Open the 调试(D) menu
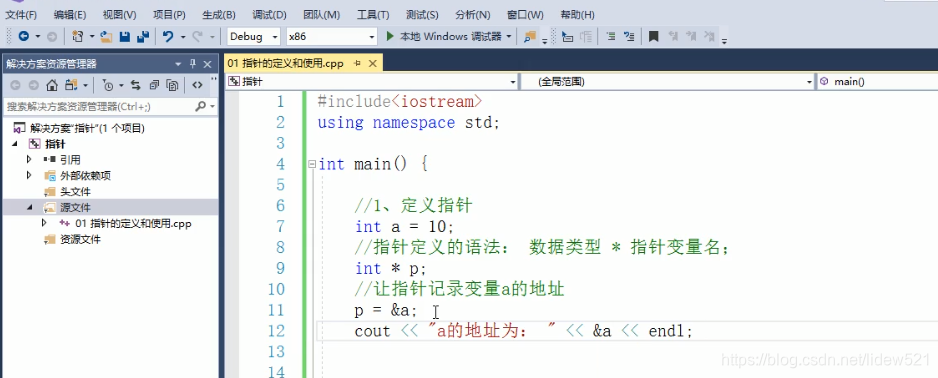The height and width of the screenshot is (378, 938). click(x=269, y=14)
